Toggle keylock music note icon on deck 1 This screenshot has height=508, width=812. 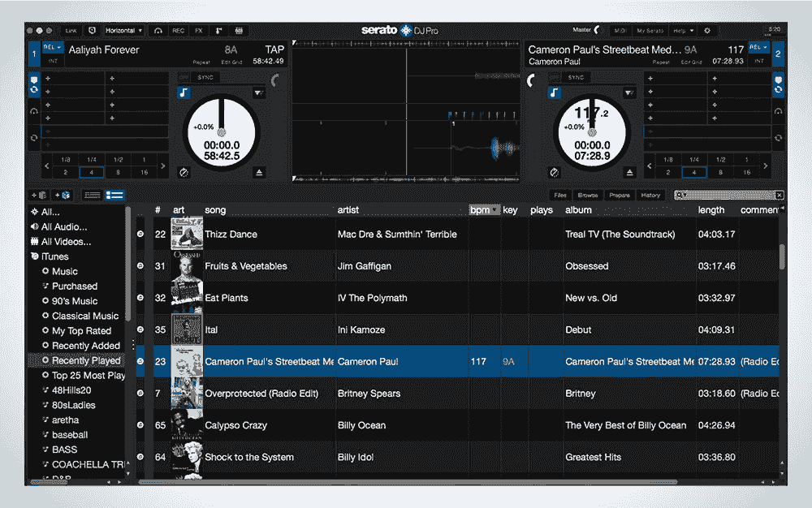[x=184, y=93]
